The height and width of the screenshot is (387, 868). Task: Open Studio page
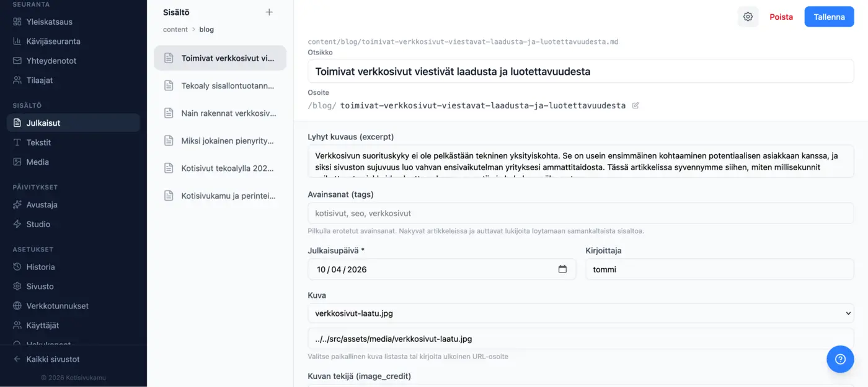coord(73,224)
